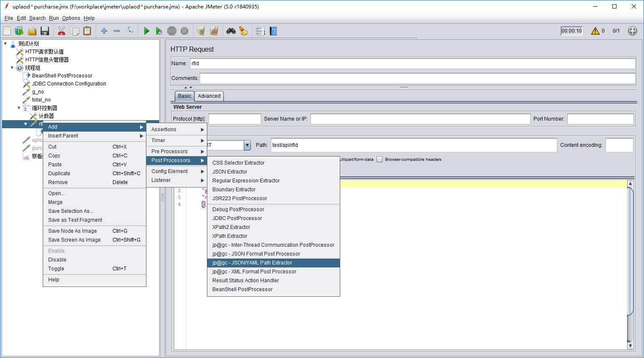Expand the Timer submenu
644x358 pixels.
click(177, 140)
